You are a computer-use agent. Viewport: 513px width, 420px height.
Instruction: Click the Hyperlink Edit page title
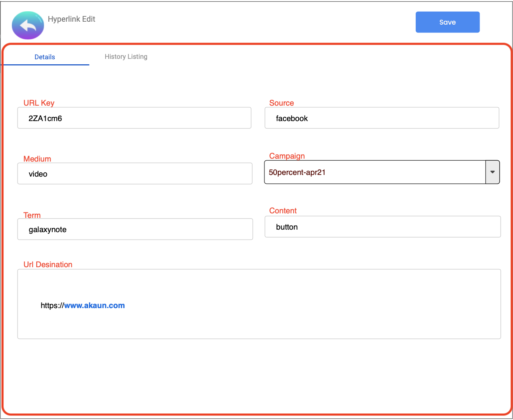tap(71, 19)
